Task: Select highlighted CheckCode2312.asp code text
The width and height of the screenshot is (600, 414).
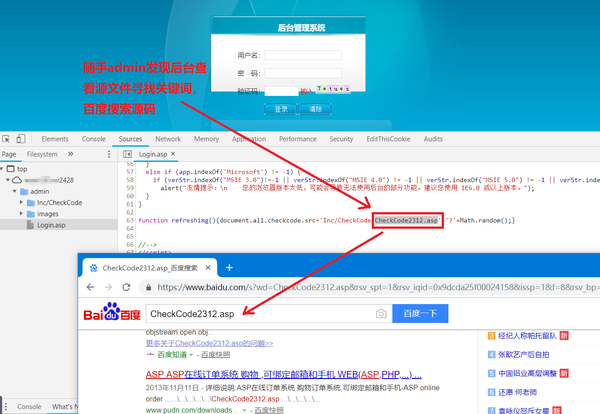Action: pos(406,220)
